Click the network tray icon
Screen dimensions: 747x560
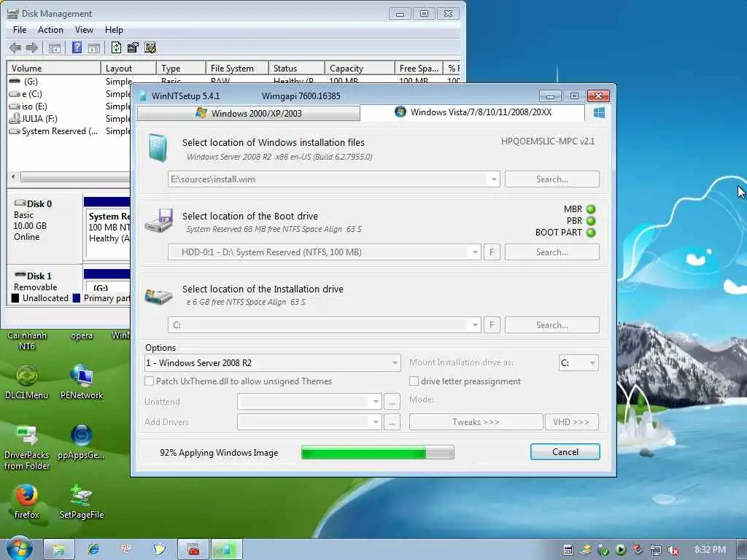point(656,550)
